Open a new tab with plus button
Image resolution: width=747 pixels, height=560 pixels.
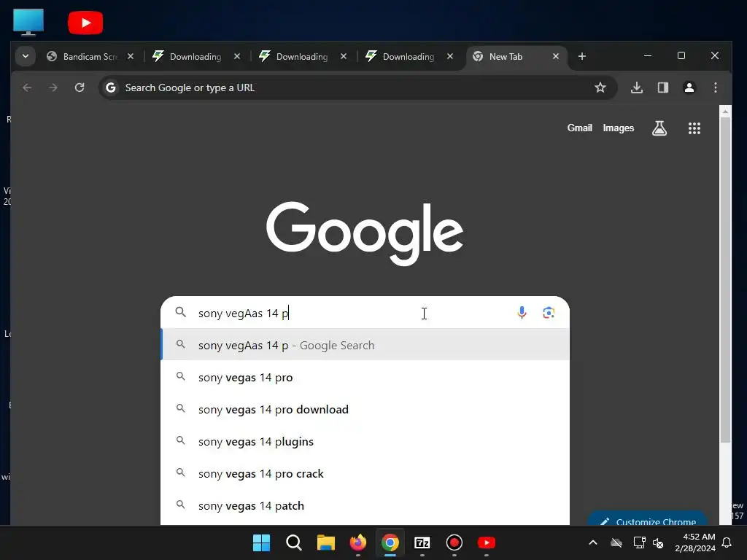(581, 56)
